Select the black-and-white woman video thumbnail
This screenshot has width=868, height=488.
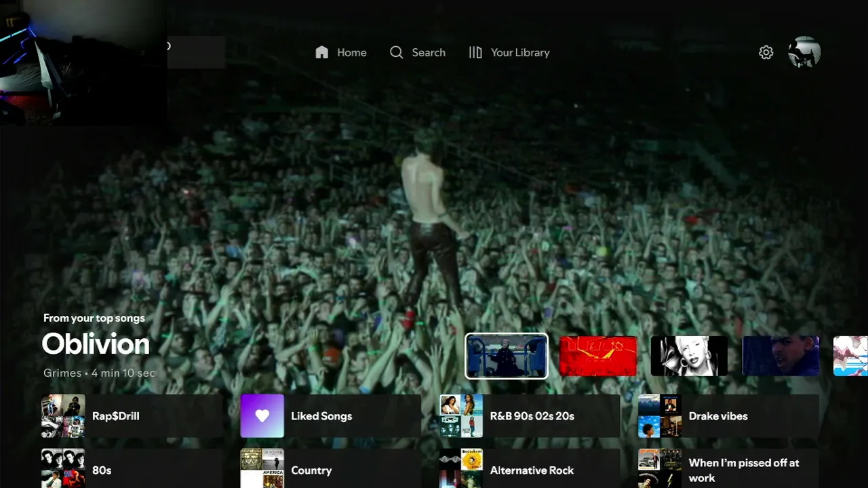(x=689, y=356)
